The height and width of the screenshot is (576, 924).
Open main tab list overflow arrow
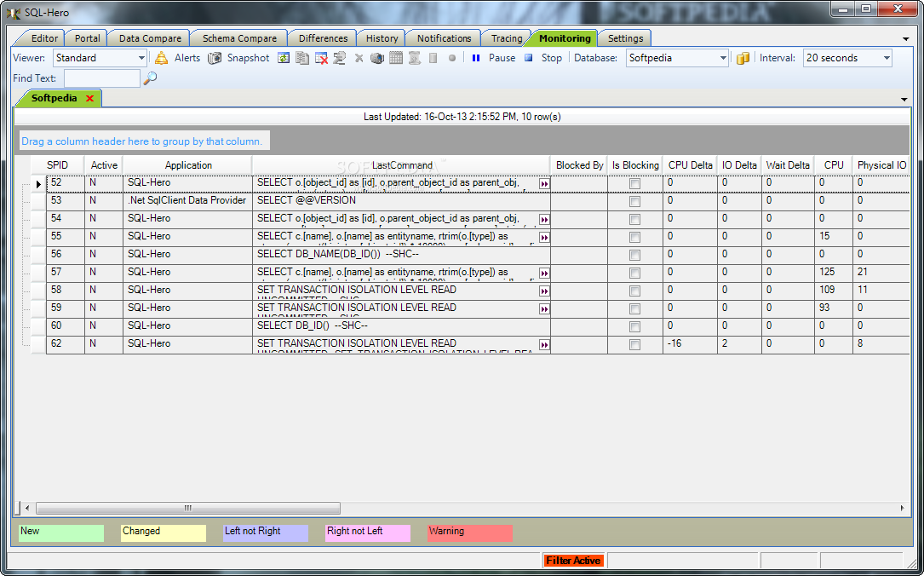(906, 39)
